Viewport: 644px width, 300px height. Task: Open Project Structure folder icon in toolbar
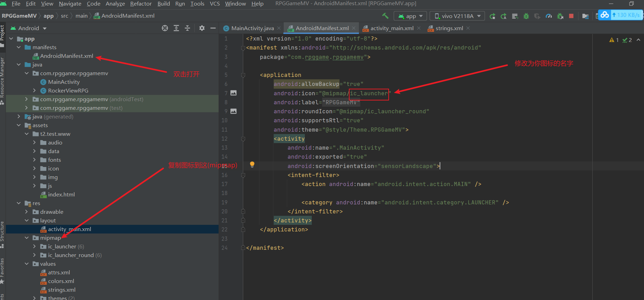(585, 16)
